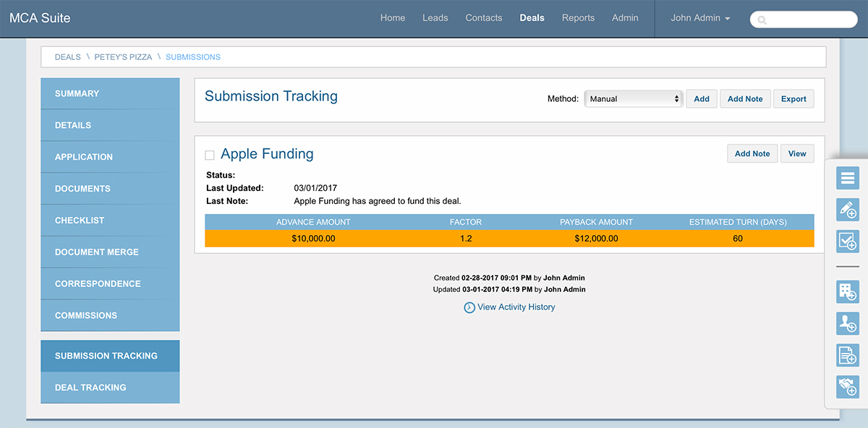Image resolution: width=868 pixels, height=428 pixels.
Task: Click the add company building icon
Action: click(x=847, y=291)
